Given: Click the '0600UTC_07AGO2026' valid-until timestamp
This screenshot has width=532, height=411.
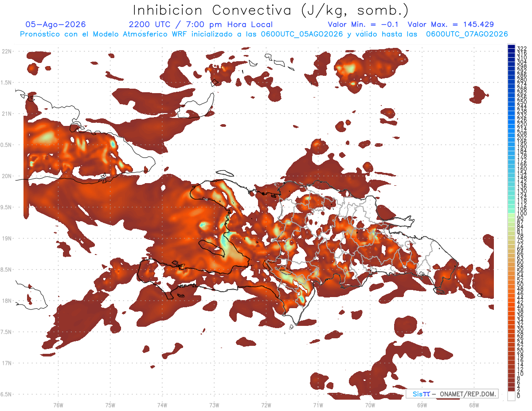Looking at the screenshot, I should coord(467,34).
